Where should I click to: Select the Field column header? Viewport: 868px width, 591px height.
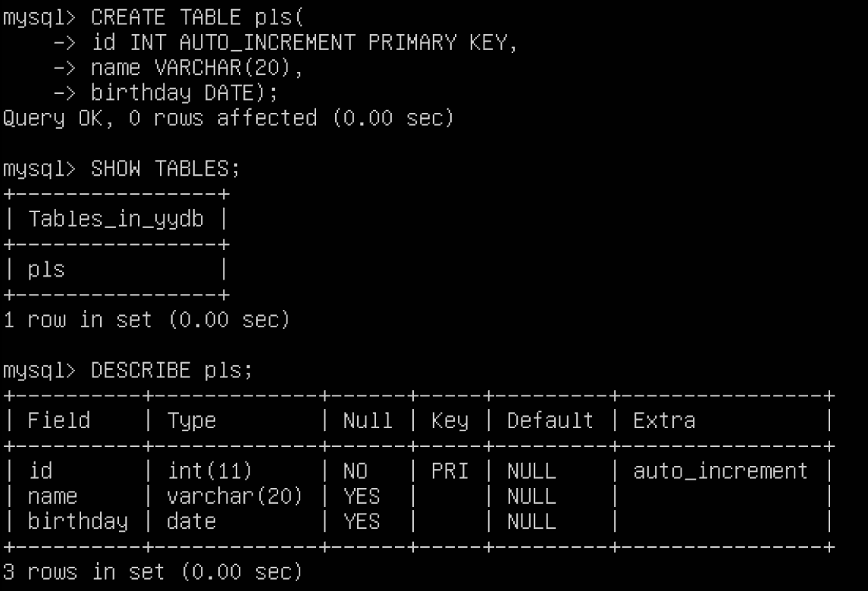tap(58, 421)
